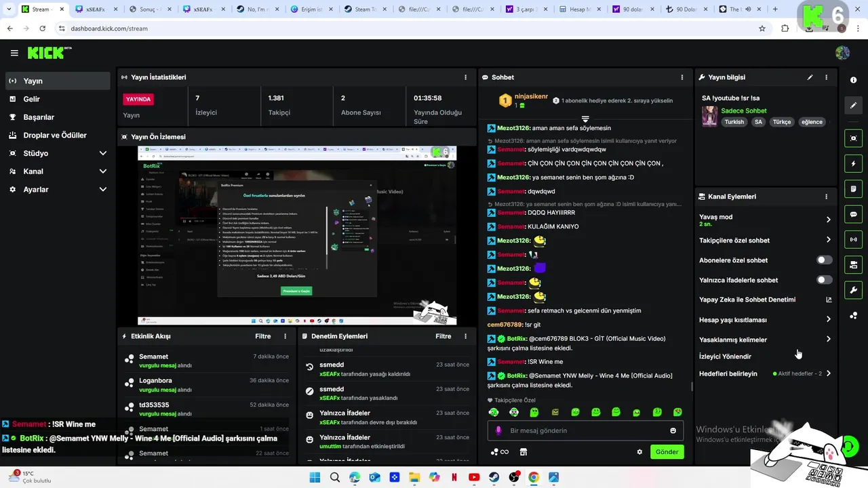
Task: Toggle the moderation log document sidebar icon
Action: pos(853,188)
